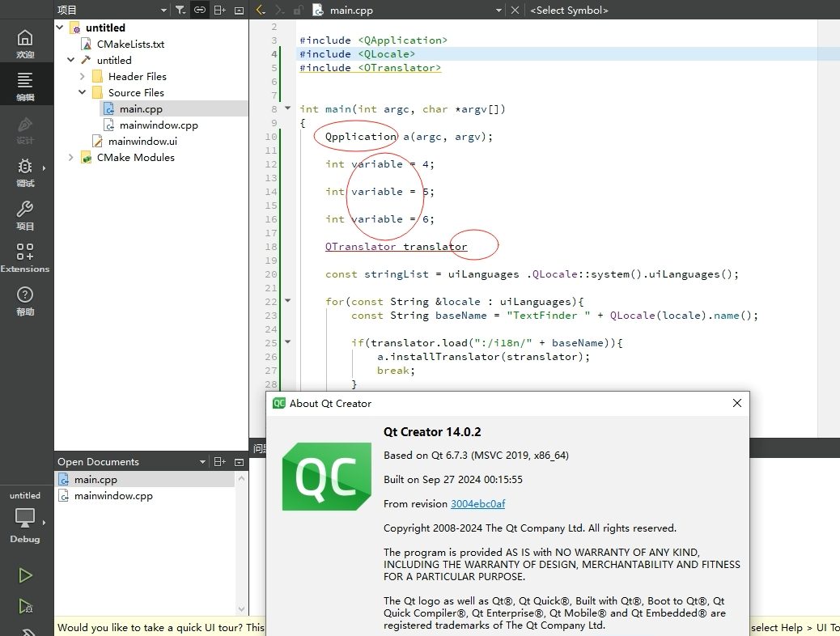
Task: Toggle synchronize with editor link icon
Action: 200,10
